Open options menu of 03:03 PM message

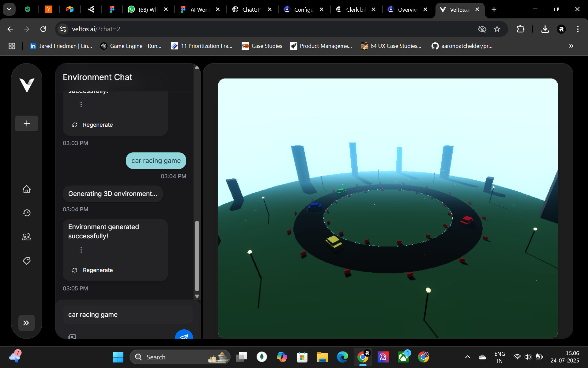tap(81, 105)
